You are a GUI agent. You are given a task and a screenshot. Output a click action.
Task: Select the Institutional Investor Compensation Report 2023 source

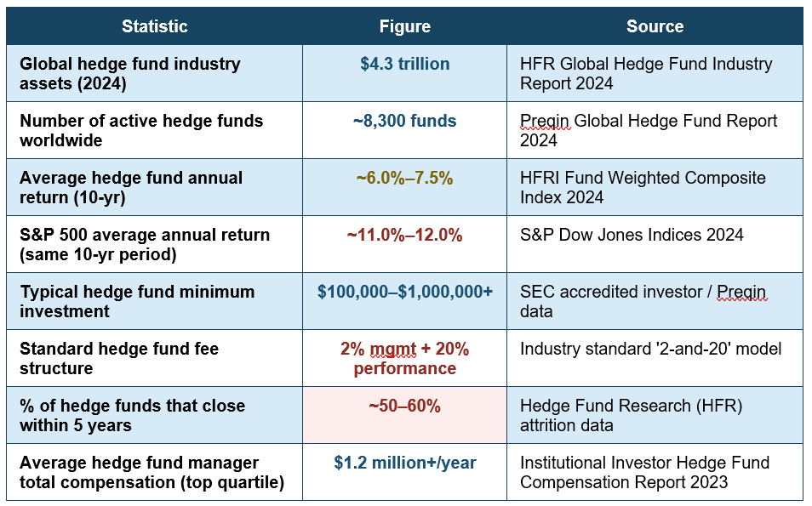(644, 472)
